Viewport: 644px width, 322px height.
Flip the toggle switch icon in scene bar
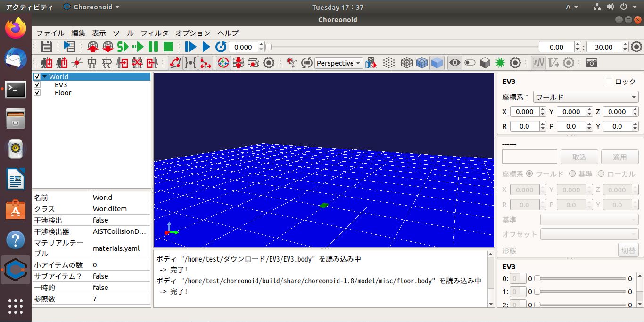[x=470, y=63]
